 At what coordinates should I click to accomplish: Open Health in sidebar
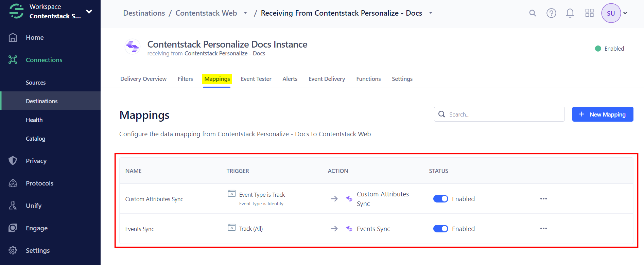34,120
